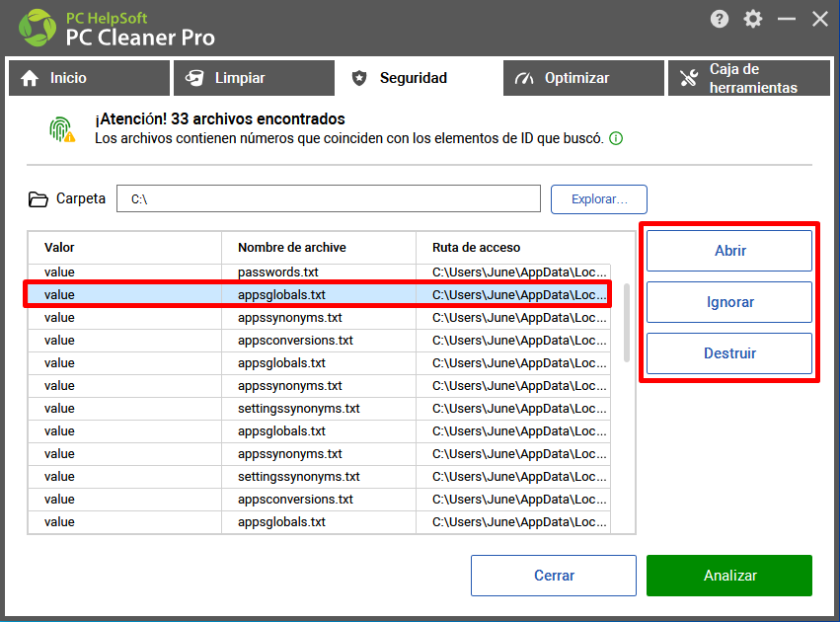Click the Cerrar button
Screen dimensions: 840x622
(x=553, y=576)
